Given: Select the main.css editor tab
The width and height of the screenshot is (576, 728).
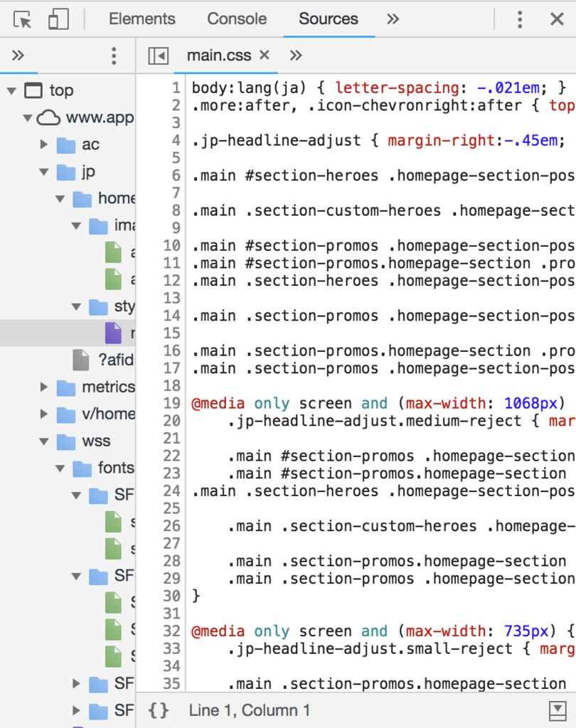Looking at the screenshot, I should tap(219, 55).
